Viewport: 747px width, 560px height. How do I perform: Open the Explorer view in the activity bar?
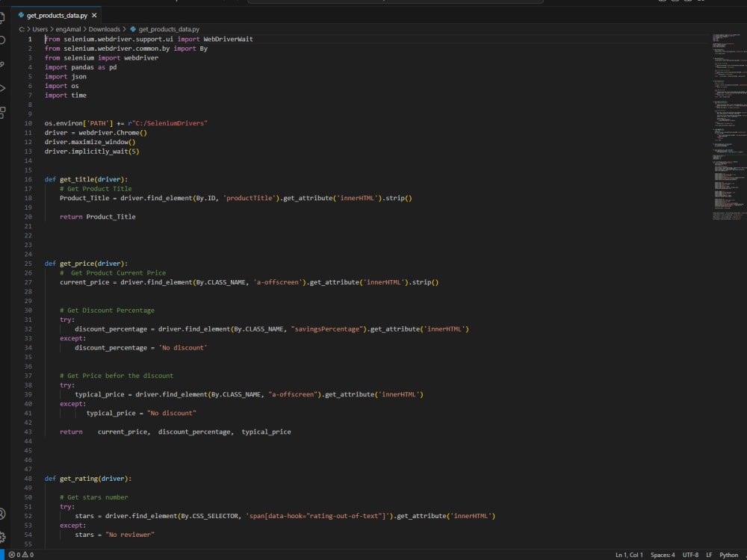2,18
